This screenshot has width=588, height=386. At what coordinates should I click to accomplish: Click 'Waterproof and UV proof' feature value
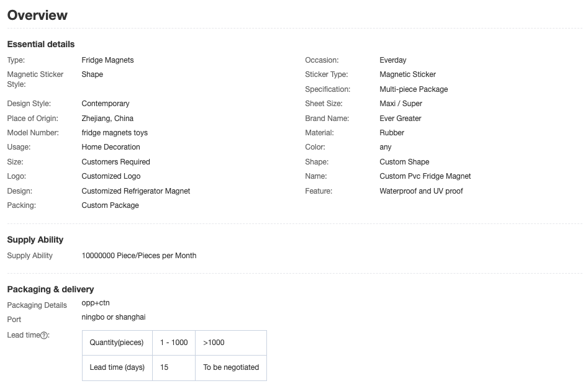421,191
